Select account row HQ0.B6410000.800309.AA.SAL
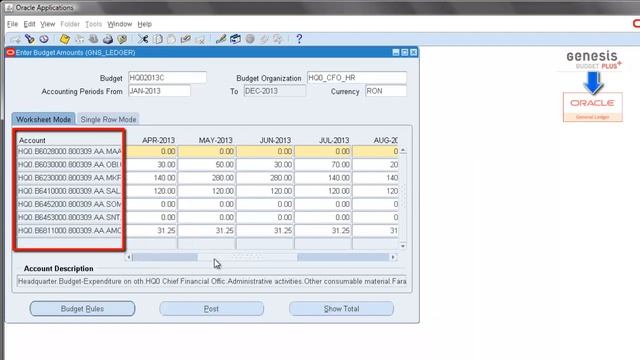The width and height of the screenshot is (640, 360). (69, 191)
